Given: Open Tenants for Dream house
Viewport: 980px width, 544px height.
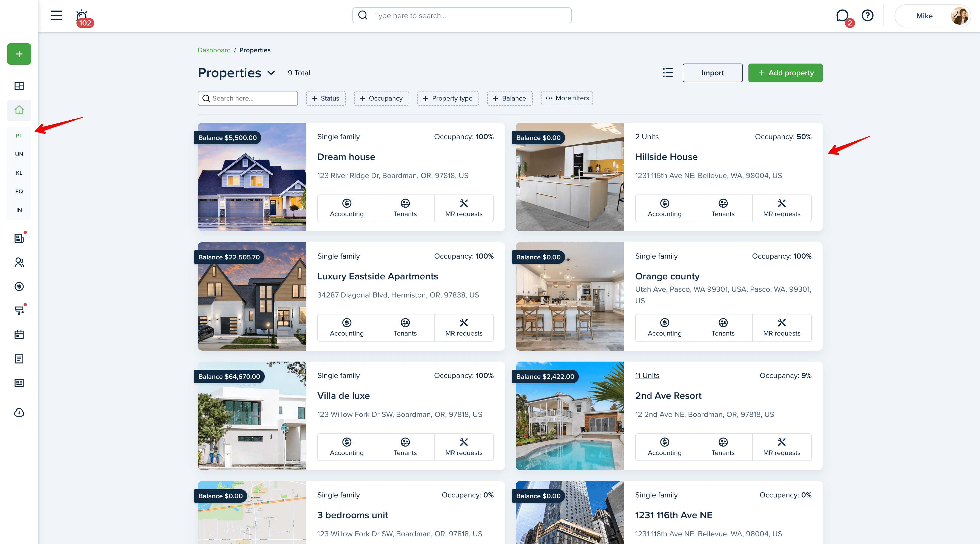Looking at the screenshot, I should click(x=405, y=208).
